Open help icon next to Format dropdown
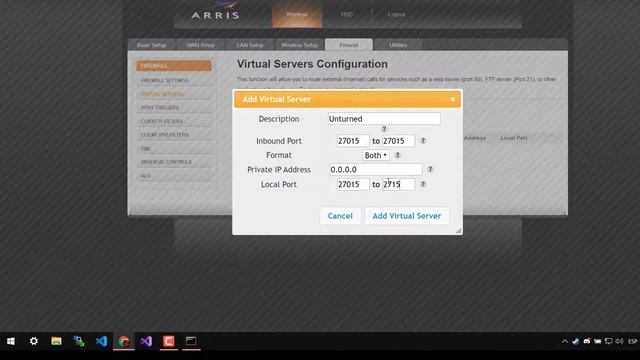 (398, 155)
